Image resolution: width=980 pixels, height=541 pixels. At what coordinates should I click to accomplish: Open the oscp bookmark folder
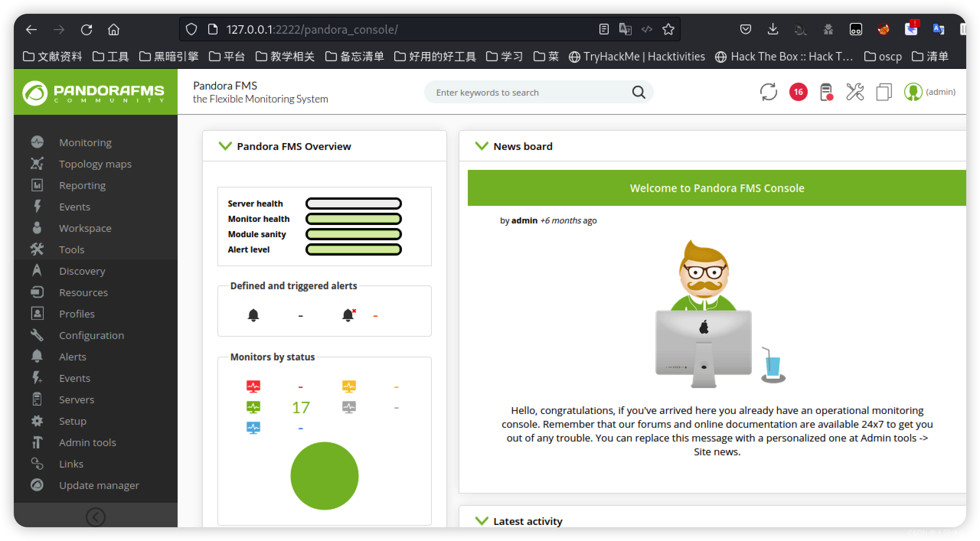883,57
